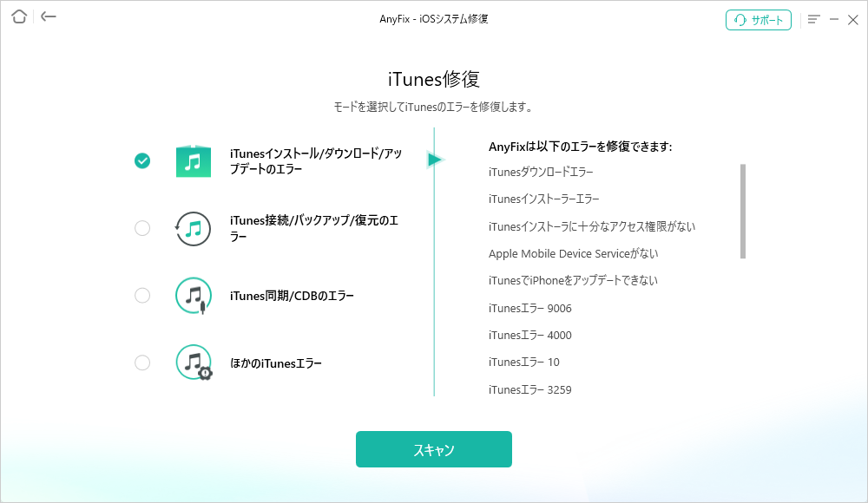Click iTunesエラー 3259 entry
This screenshot has height=503, width=868.
[x=529, y=390]
